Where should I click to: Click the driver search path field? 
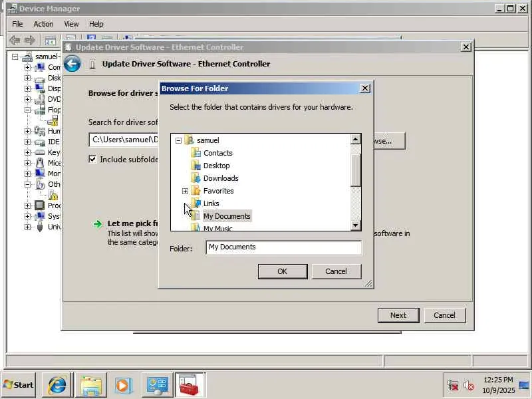[124, 140]
